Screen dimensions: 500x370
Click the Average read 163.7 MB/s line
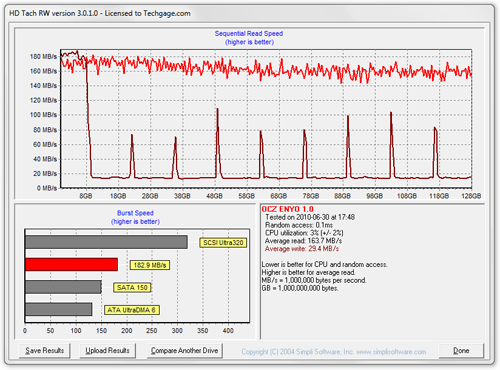tap(303, 241)
